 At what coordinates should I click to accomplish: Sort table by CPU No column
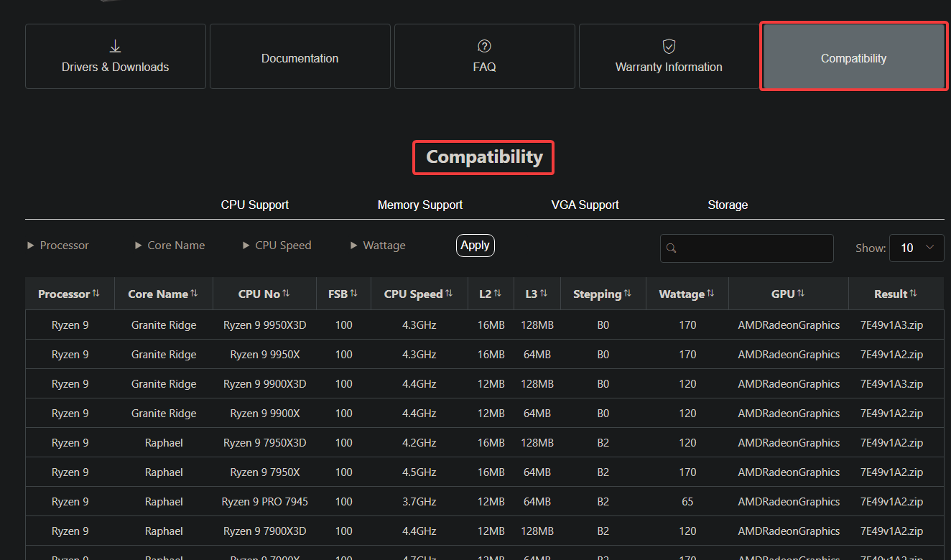click(x=265, y=294)
